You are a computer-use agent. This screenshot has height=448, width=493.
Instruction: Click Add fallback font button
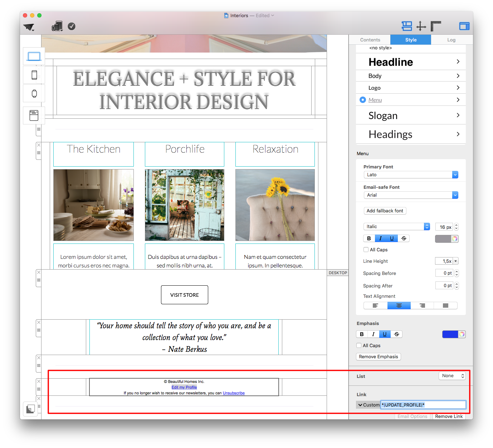coord(385,211)
